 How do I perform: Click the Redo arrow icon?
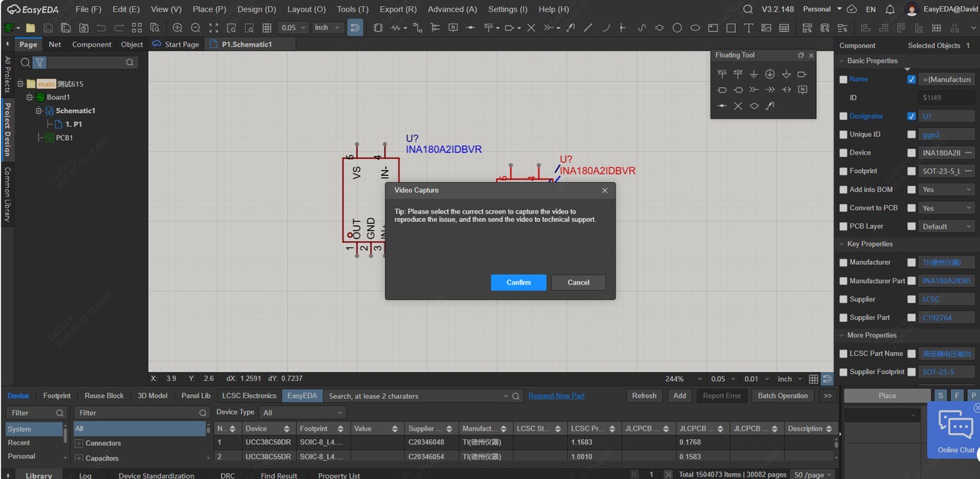(119, 28)
